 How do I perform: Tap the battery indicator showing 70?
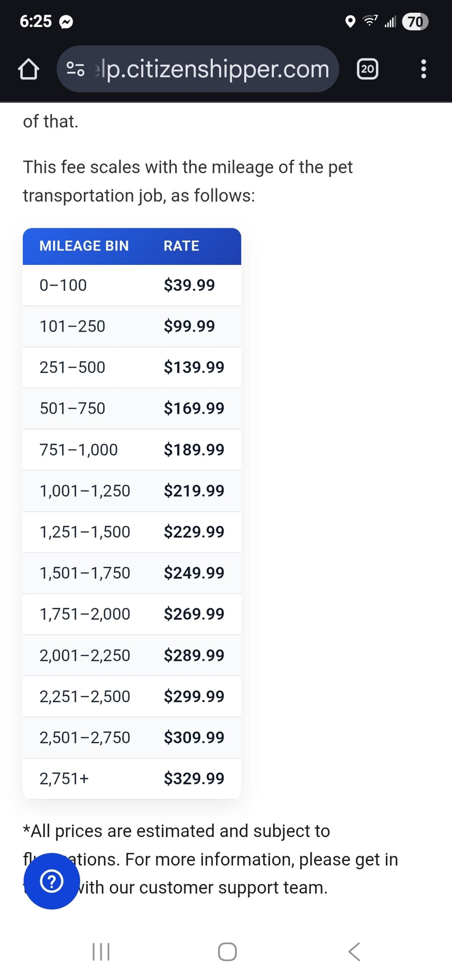click(x=415, y=22)
